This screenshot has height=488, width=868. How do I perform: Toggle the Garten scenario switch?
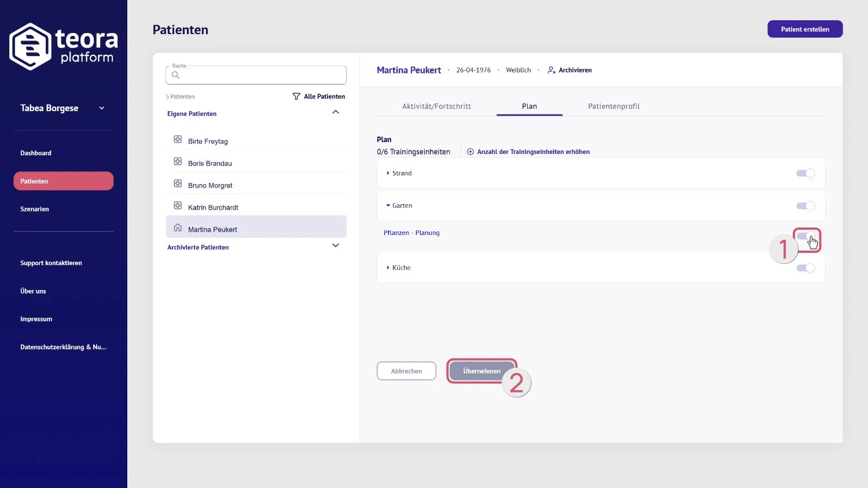[x=806, y=206]
